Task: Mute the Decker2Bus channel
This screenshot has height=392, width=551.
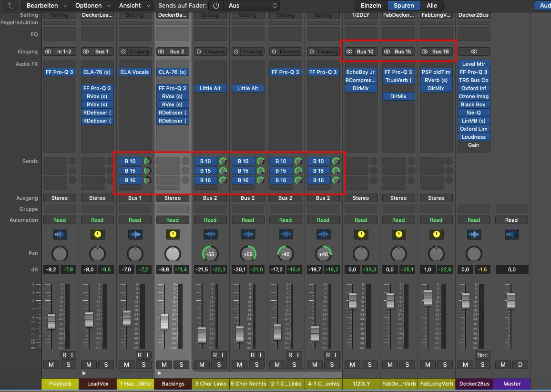Action: point(465,364)
